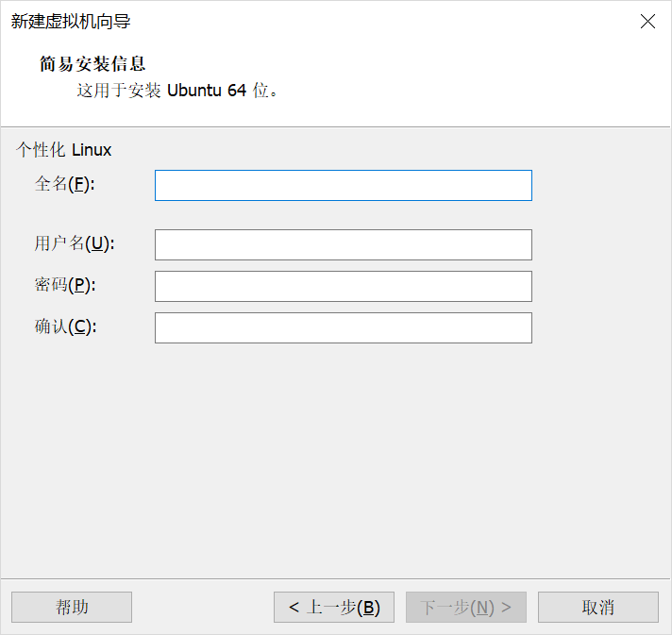Click the 个性化 Linux group heading
The height and width of the screenshot is (635, 672).
tap(63, 150)
